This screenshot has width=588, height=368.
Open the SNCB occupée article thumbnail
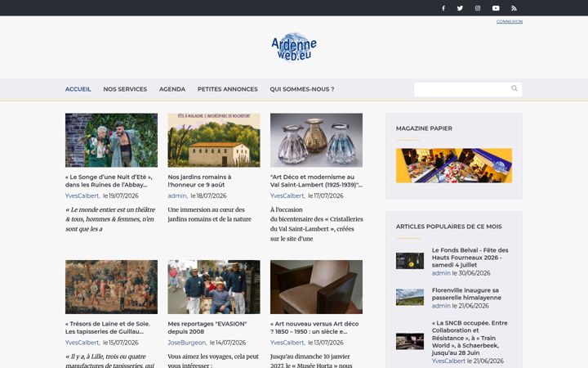410,341
